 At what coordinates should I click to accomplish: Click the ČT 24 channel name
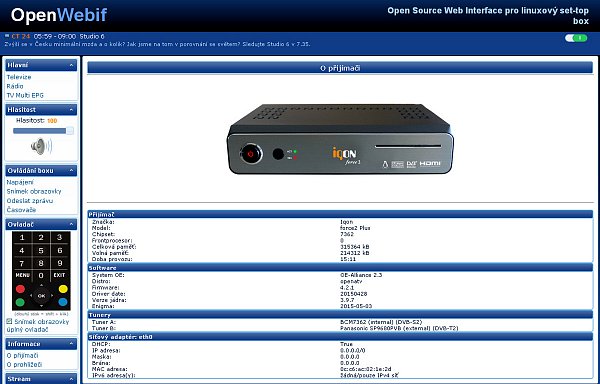tap(21, 36)
